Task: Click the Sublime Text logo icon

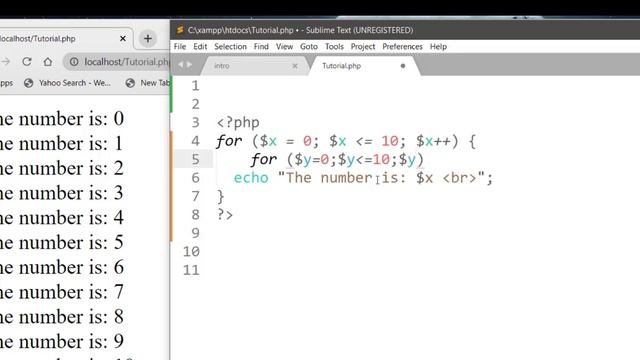Action: tap(180, 30)
